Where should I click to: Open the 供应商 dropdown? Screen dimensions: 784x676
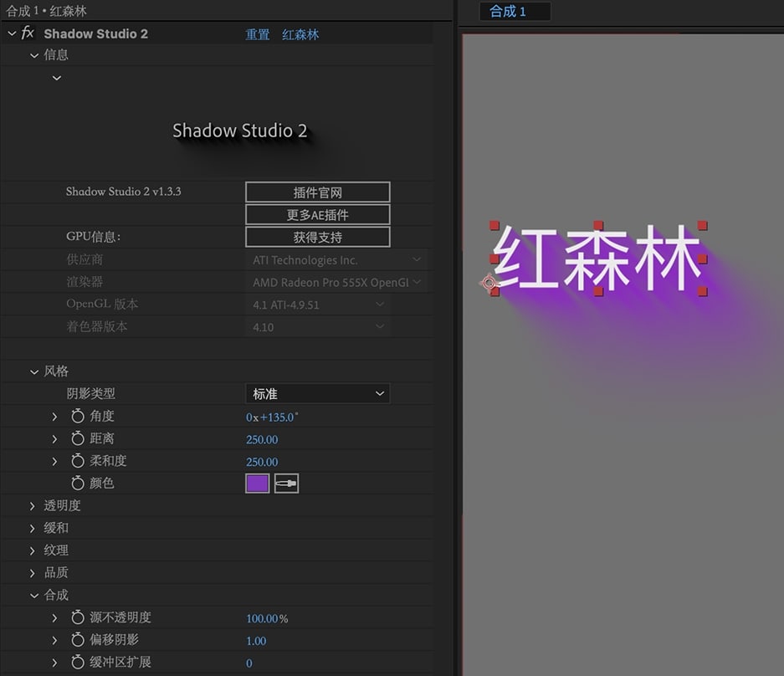336,260
